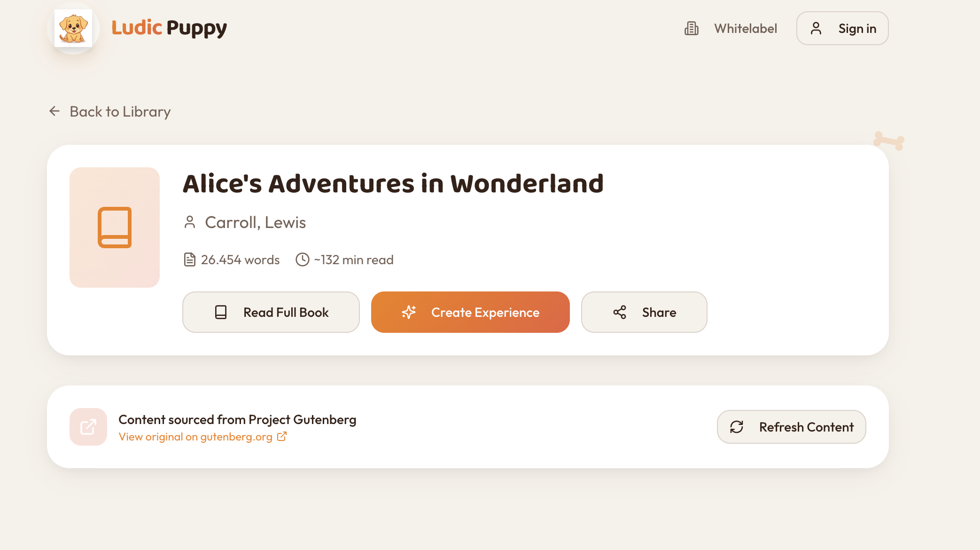The height and width of the screenshot is (550, 980).
Task: Navigate via the Back to Library link
Action: (x=120, y=111)
